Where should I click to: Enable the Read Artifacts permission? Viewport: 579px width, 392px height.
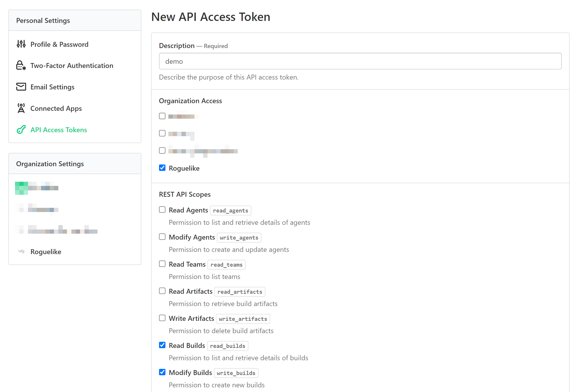(x=162, y=291)
